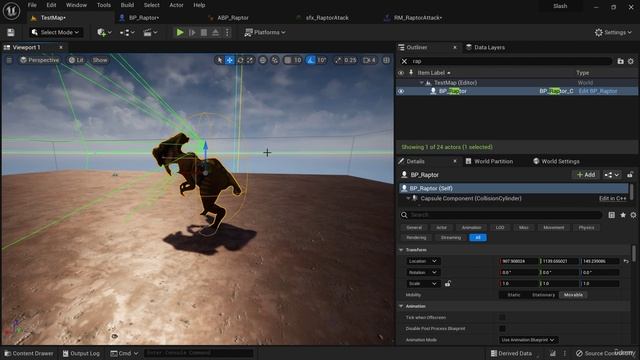Open camera speed setting
Screen dimensions: 640x360
click(369, 60)
